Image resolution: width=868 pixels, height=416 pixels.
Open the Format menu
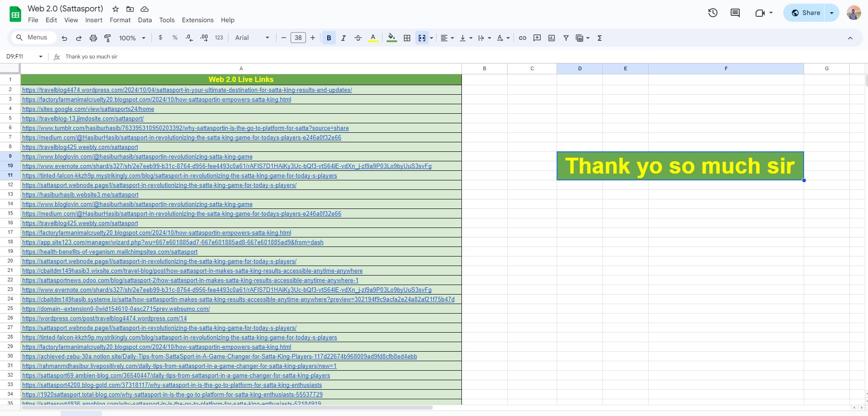click(120, 20)
